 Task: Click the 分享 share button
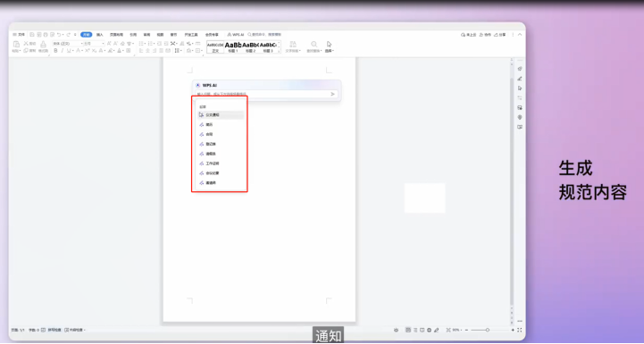500,35
